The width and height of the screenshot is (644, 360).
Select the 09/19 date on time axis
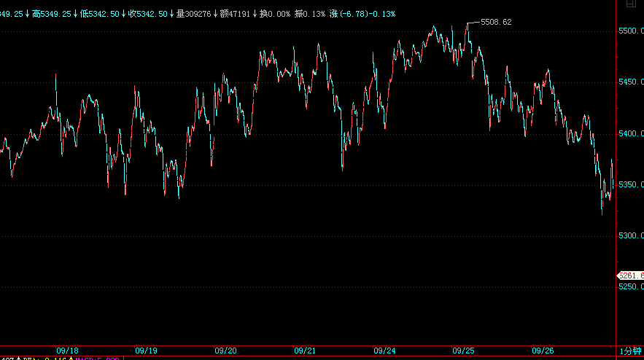point(147,351)
